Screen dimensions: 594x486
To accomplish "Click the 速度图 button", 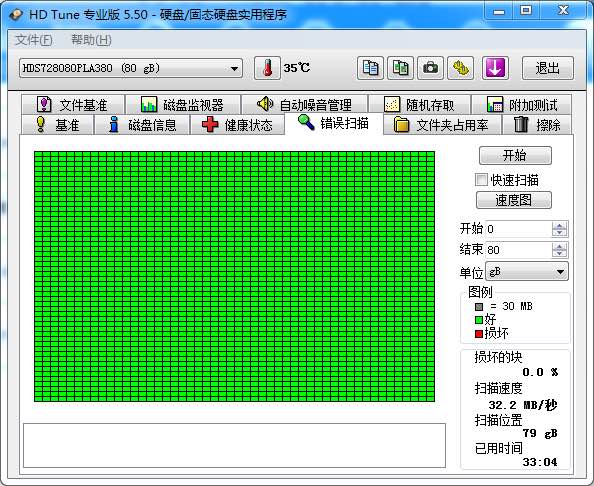I will (x=514, y=200).
